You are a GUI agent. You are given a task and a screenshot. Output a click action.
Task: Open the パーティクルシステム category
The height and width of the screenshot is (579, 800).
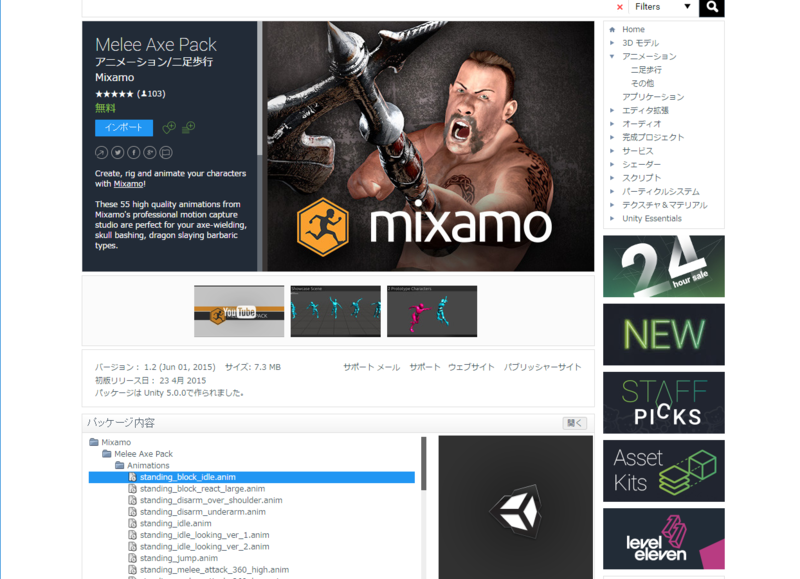coord(661,191)
